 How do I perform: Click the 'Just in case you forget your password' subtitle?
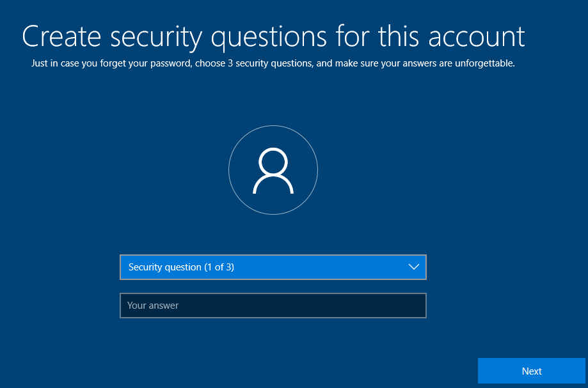click(273, 63)
